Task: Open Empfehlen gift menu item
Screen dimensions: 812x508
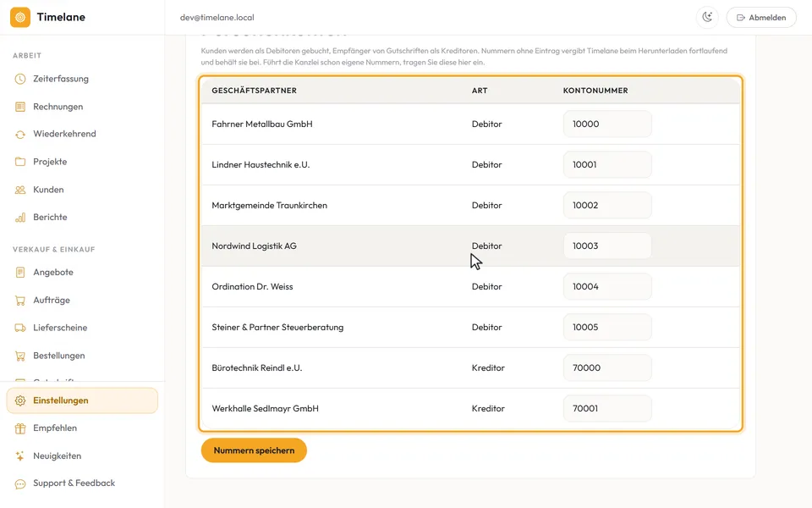Action: click(82, 428)
